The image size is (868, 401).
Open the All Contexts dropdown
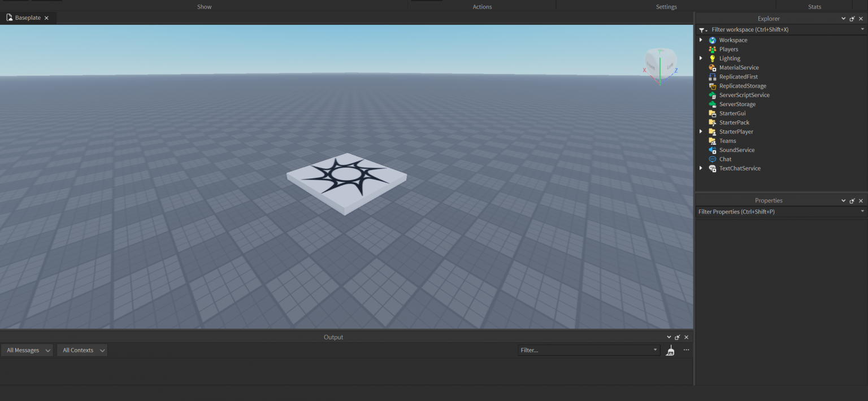81,350
